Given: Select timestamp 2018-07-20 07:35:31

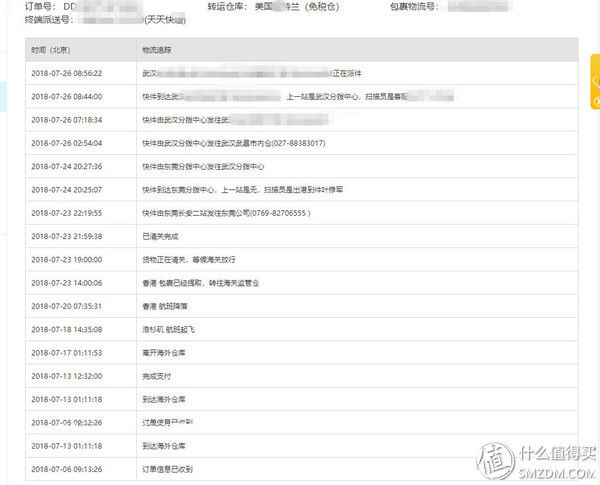Looking at the screenshot, I should [67, 307].
